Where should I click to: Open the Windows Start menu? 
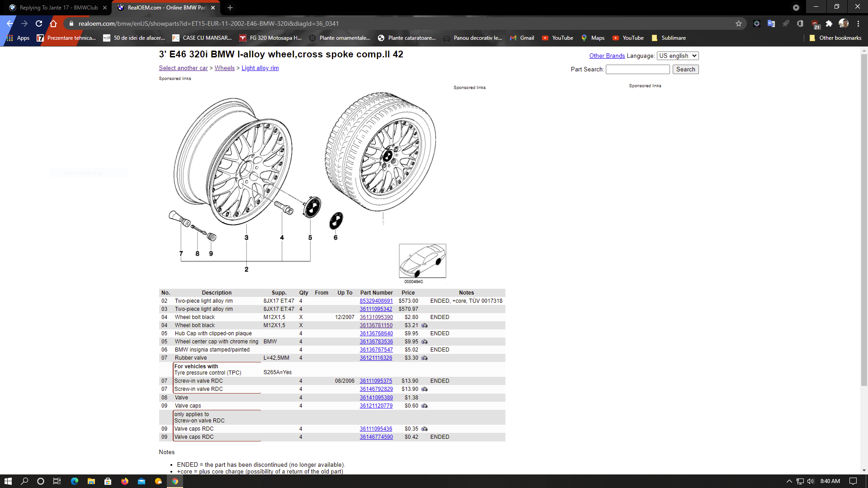8,481
